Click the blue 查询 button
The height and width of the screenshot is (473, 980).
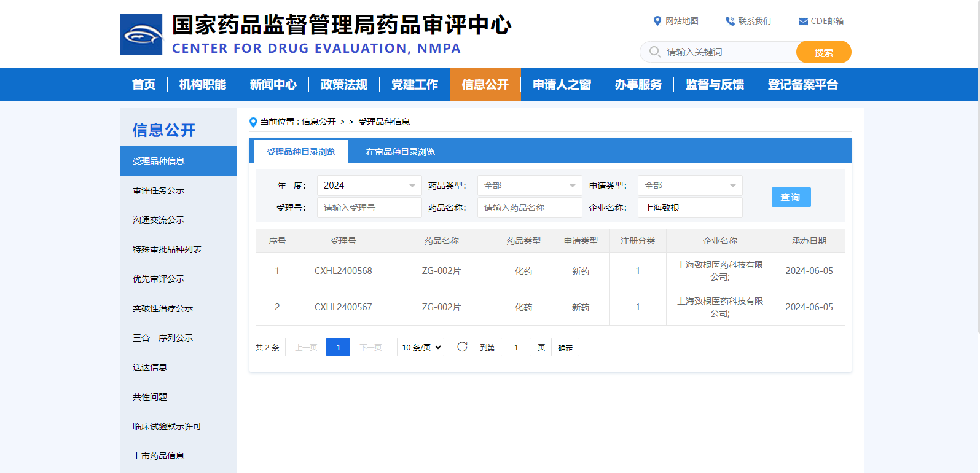click(x=791, y=197)
